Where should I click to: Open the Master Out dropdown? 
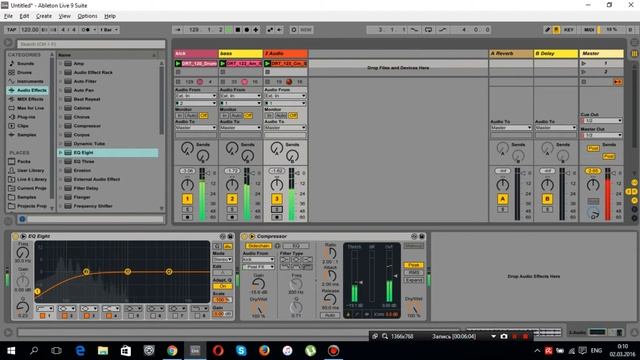(x=602, y=135)
